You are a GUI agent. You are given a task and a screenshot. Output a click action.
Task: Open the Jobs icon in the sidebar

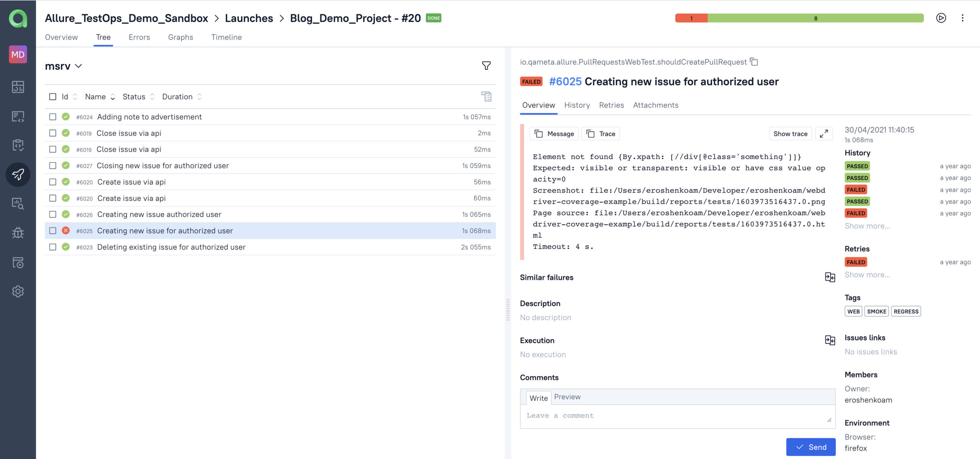click(x=18, y=263)
